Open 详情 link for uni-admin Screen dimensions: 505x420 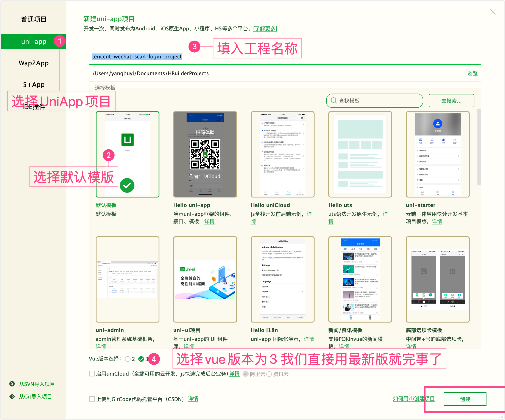(x=101, y=346)
